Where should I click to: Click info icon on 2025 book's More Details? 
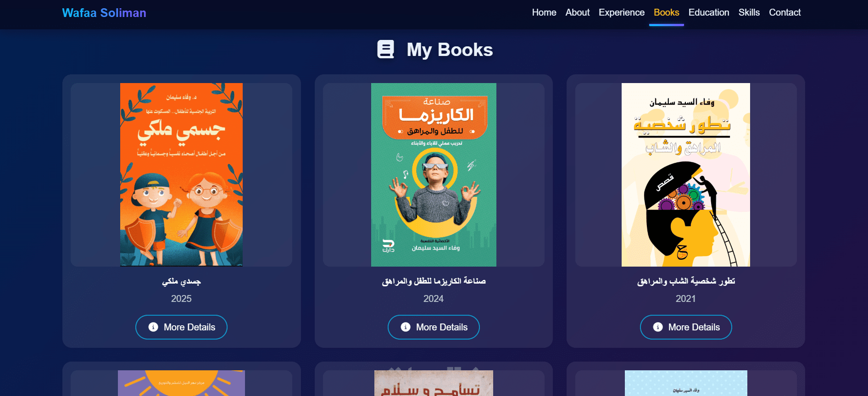click(x=153, y=327)
